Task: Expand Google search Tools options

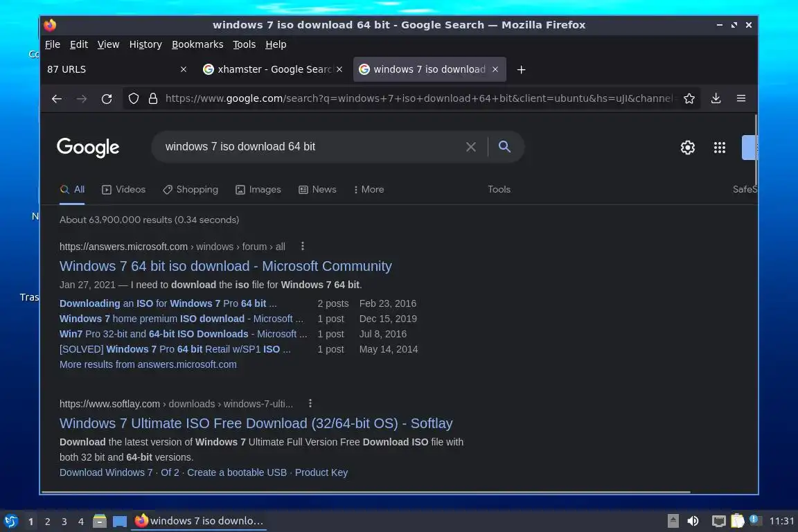Action: coord(499,189)
